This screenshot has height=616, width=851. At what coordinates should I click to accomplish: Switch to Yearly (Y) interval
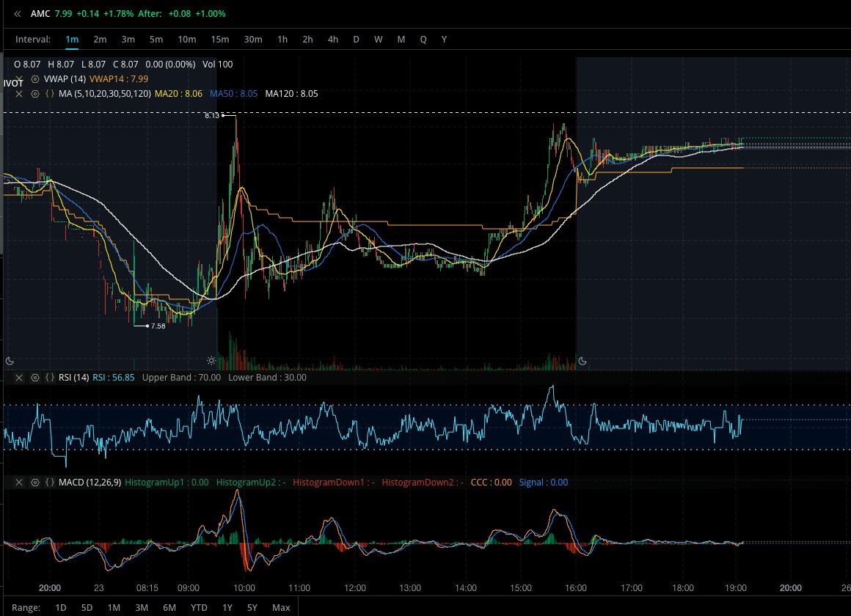pos(444,39)
